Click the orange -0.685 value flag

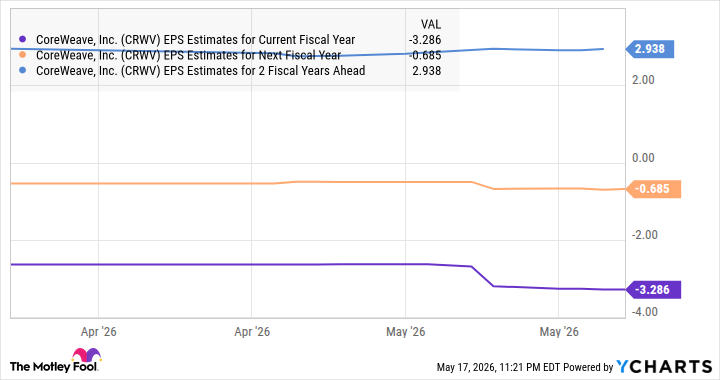[x=654, y=189]
